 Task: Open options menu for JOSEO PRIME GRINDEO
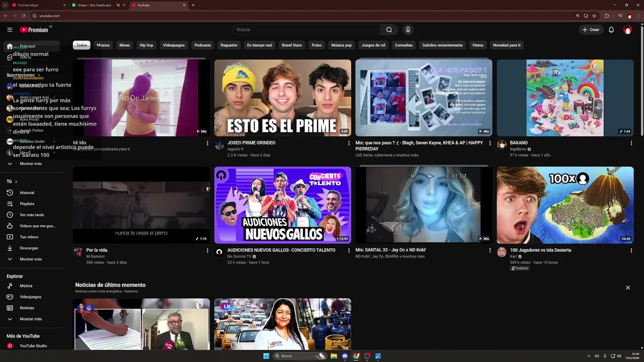pyautogui.click(x=349, y=143)
